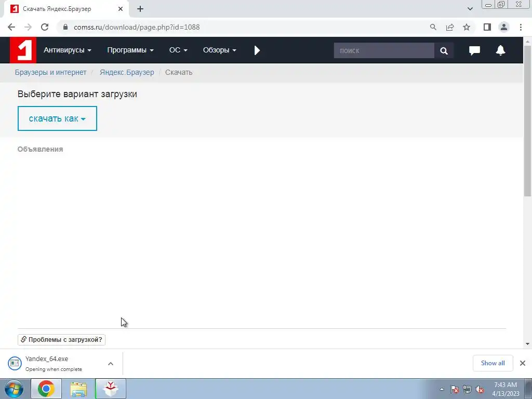
Task: Expand Обзоры menu
Action: [x=220, y=50]
